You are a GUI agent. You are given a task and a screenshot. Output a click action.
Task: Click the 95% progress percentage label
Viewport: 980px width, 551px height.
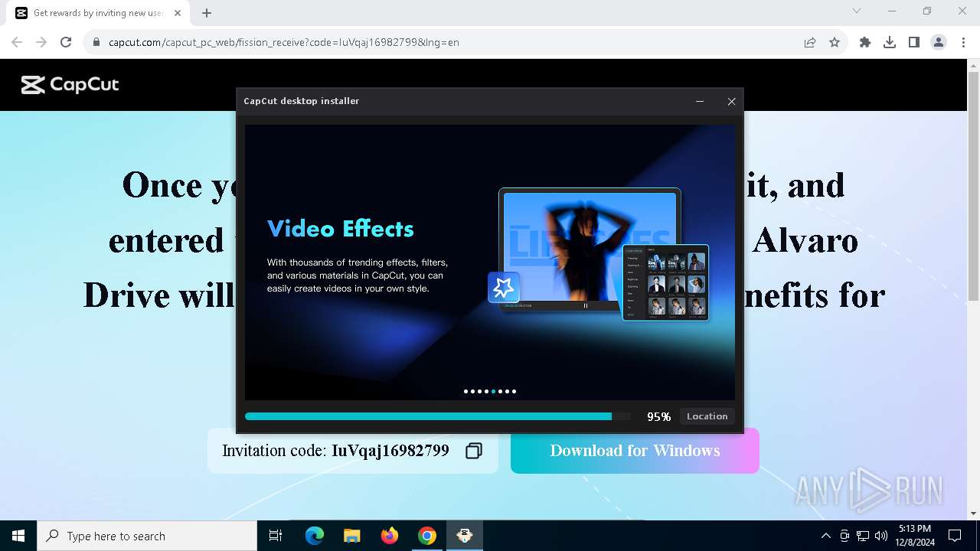click(658, 416)
